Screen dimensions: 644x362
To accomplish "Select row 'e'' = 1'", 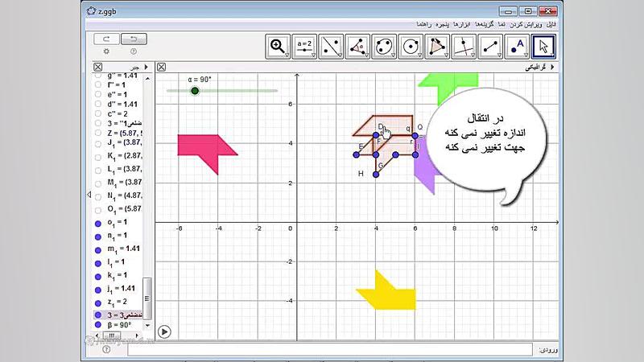I will (x=118, y=94).
